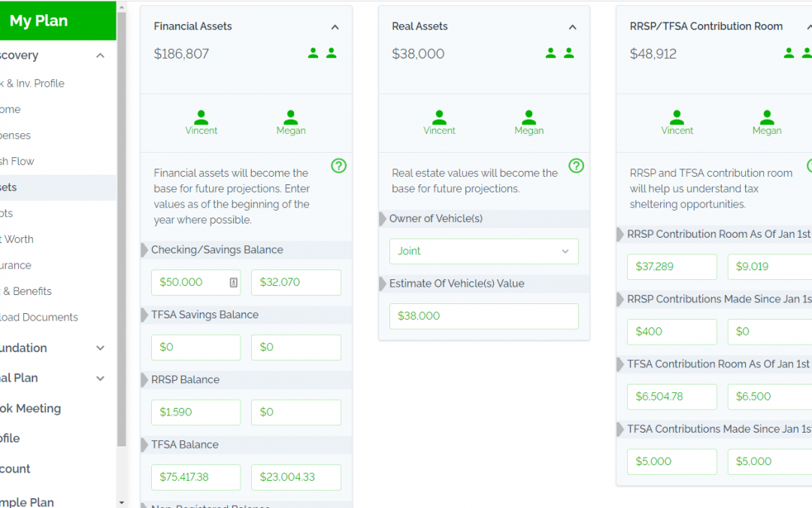Viewport: 812px width, 508px height.
Task: Collapse the Discovery sidebar section
Action: coord(101,56)
